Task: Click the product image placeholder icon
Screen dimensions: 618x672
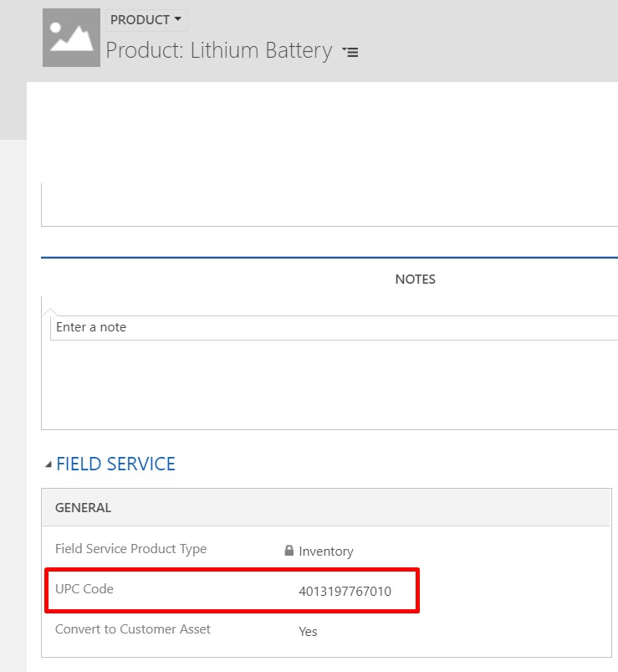Action: [71, 38]
